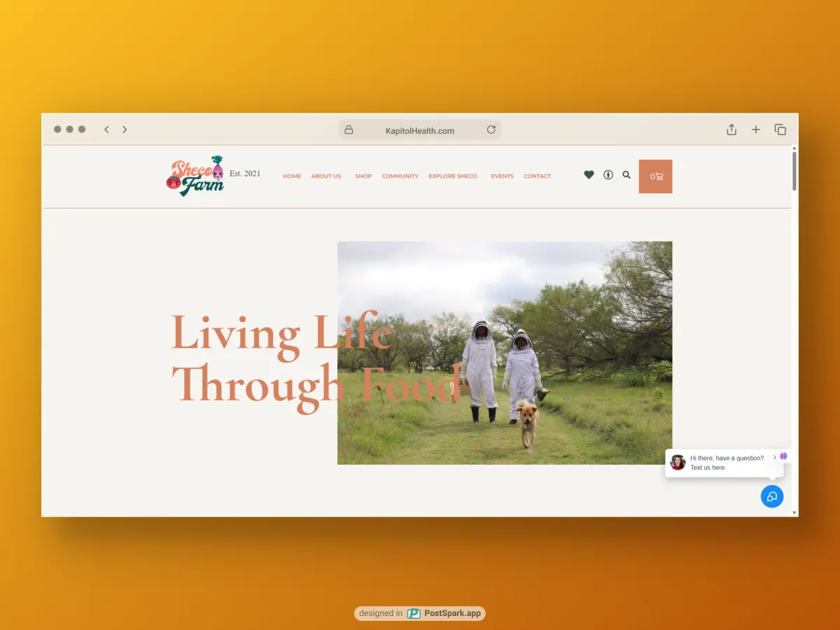Click the 'Est. 2021' text
This screenshot has width=840, height=630.
[x=245, y=174]
